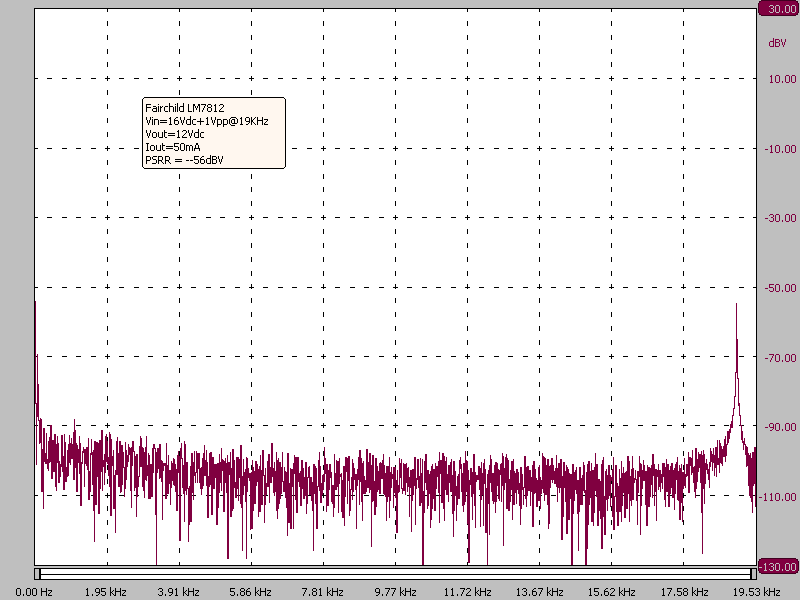This screenshot has width=800, height=600.
Task: Click the 10.00 axis label
Action: [x=782, y=79]
